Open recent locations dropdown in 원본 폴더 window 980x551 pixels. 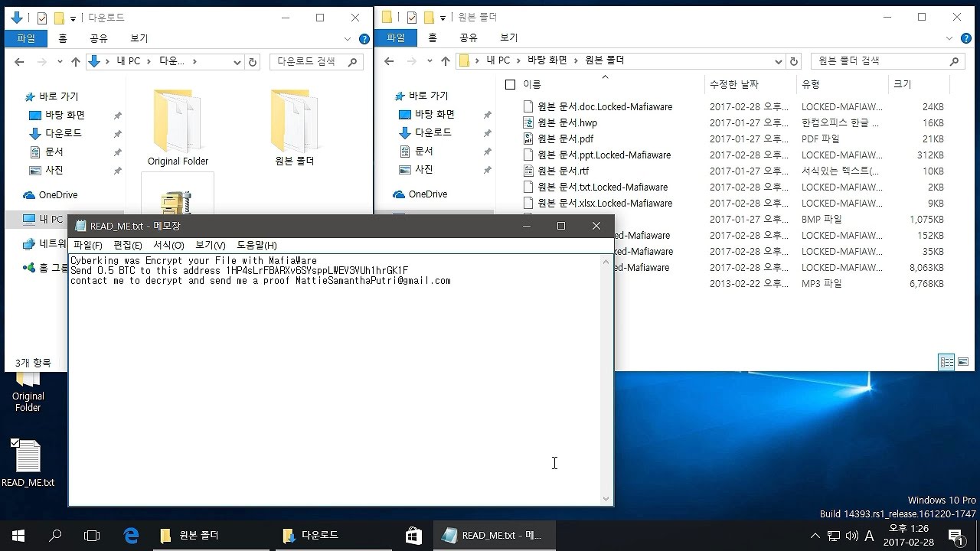[429, 61]
